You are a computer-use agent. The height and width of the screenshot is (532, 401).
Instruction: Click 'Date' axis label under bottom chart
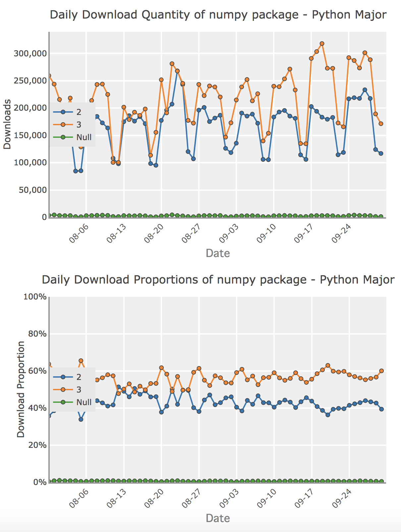(x=218, y=518)
